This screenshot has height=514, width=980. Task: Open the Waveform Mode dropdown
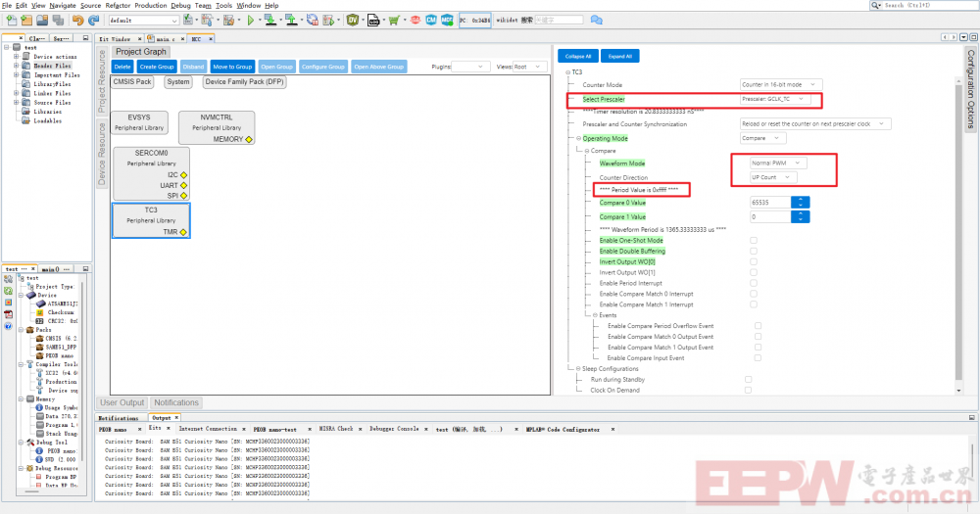click(778, 163)
